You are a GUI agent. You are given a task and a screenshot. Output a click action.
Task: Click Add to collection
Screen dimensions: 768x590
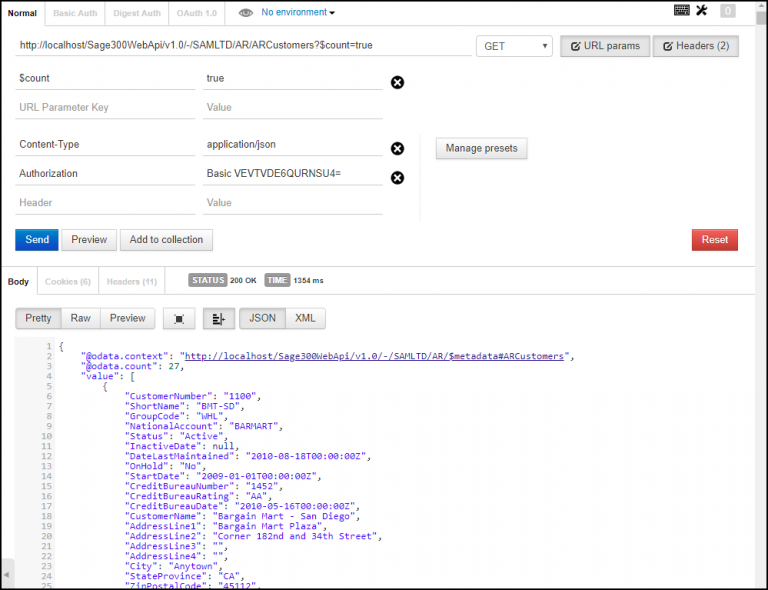point(166,240)
